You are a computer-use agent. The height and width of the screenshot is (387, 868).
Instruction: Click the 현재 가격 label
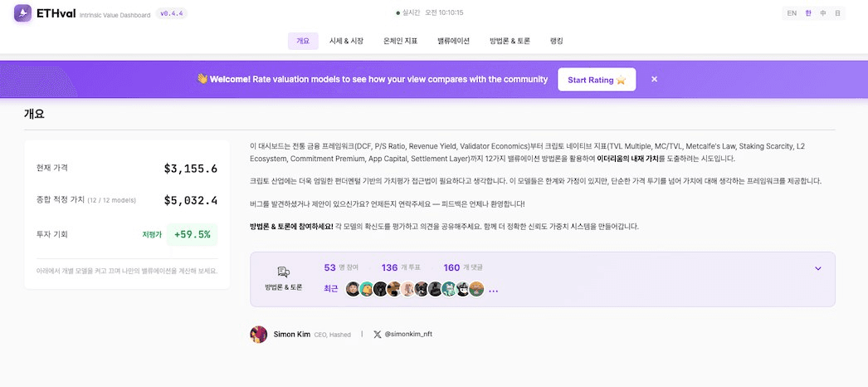tap(52, 168)
